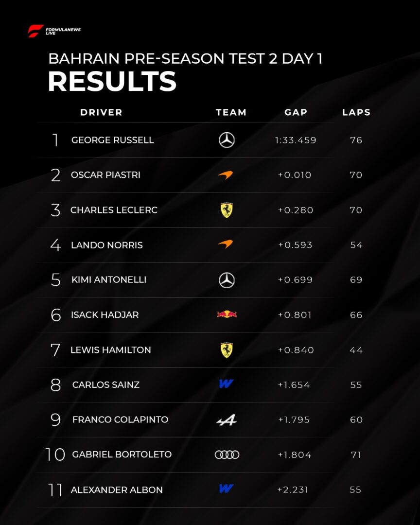Click the FormulaNews Live logo
This screenshot has width=420, height=525.
54,31
